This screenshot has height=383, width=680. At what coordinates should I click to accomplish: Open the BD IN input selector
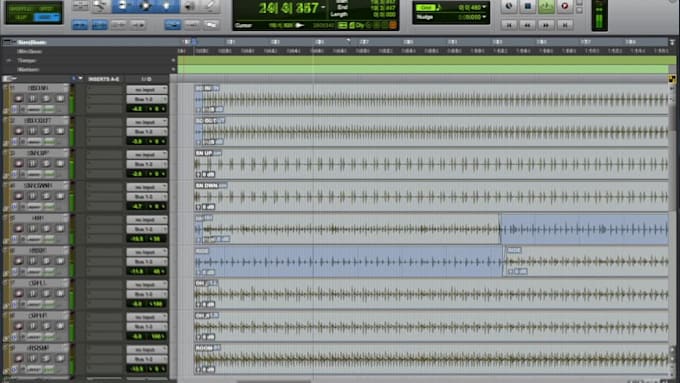click(x=147, y=90)
